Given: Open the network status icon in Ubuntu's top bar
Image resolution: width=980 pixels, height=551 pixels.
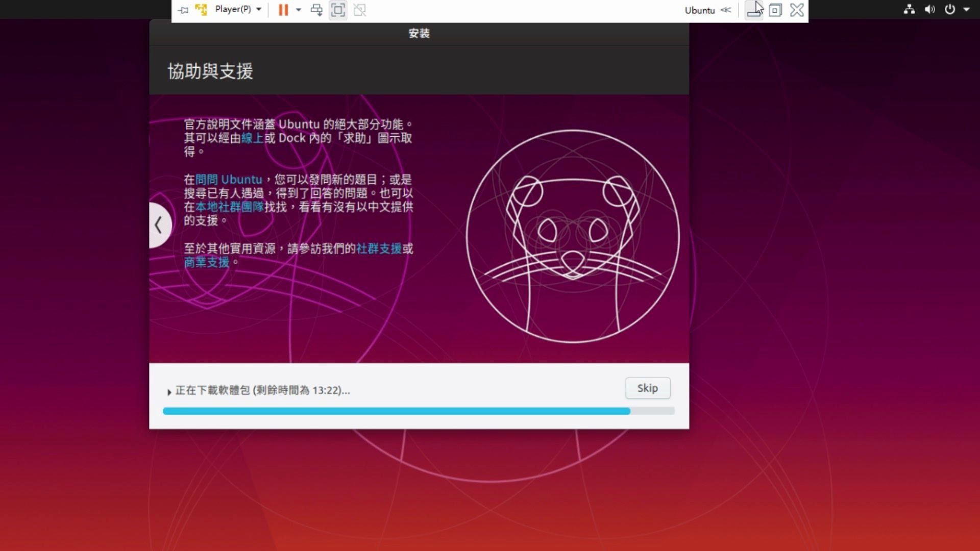Looking at the screenshot, I should tap(909, 9).
